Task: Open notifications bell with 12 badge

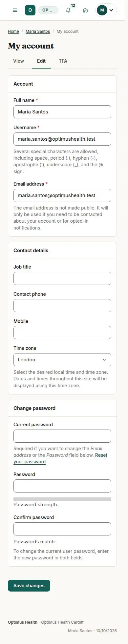Action: pyautogui.click(x=68, y=10)
